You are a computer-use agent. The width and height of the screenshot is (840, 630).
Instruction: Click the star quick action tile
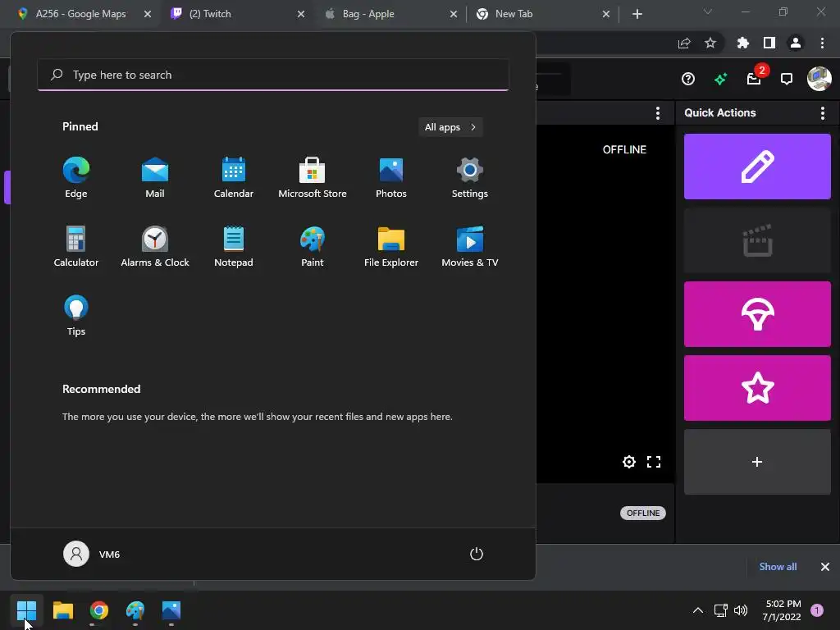tap(757, 388)
